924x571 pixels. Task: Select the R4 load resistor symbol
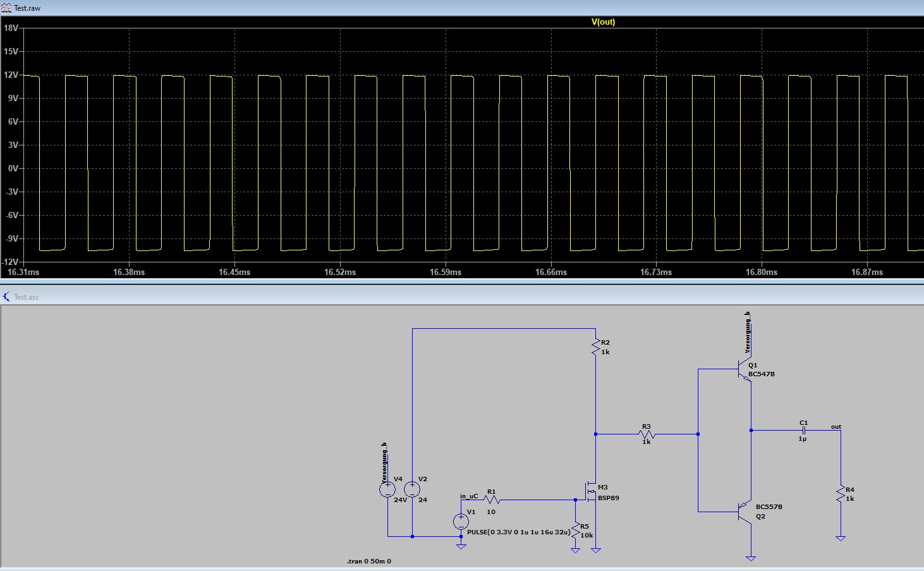tap(841, 494)
